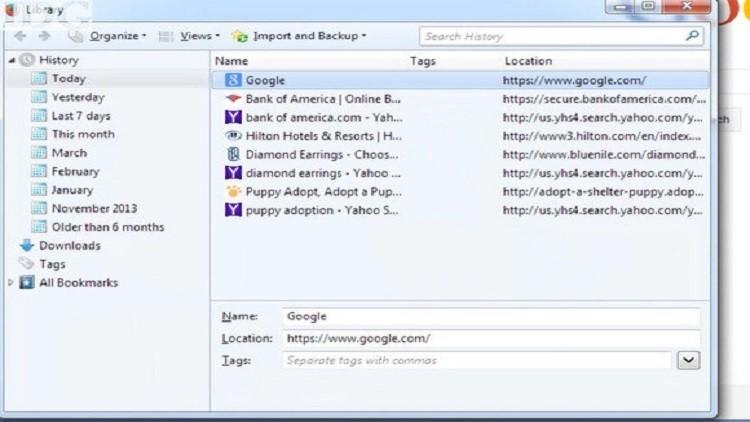The height and width of the screenshot is (422, 750).
Task: Select the Tags item in sidebar
Action: (x=52, y=264)
